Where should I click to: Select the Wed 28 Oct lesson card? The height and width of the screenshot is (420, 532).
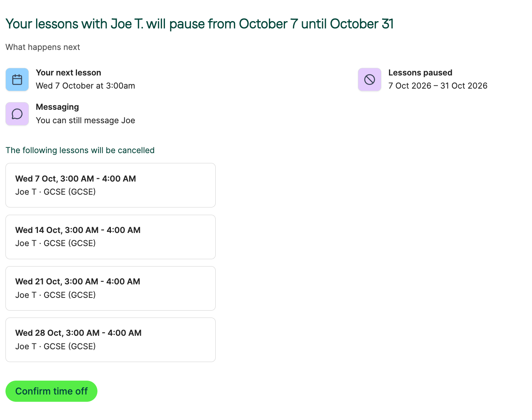click(x=111, y=340)
